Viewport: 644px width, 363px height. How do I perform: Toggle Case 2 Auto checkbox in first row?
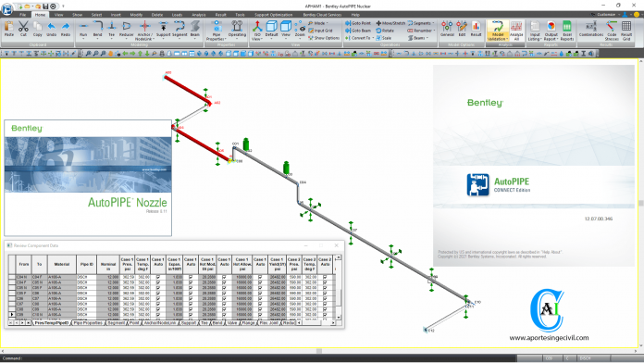[x=325, y=277]
